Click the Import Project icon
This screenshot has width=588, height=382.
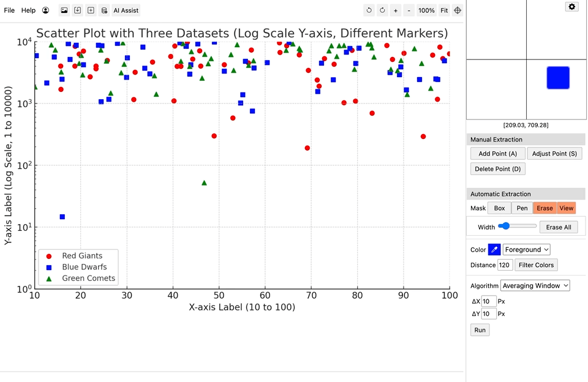pos(77,10)
